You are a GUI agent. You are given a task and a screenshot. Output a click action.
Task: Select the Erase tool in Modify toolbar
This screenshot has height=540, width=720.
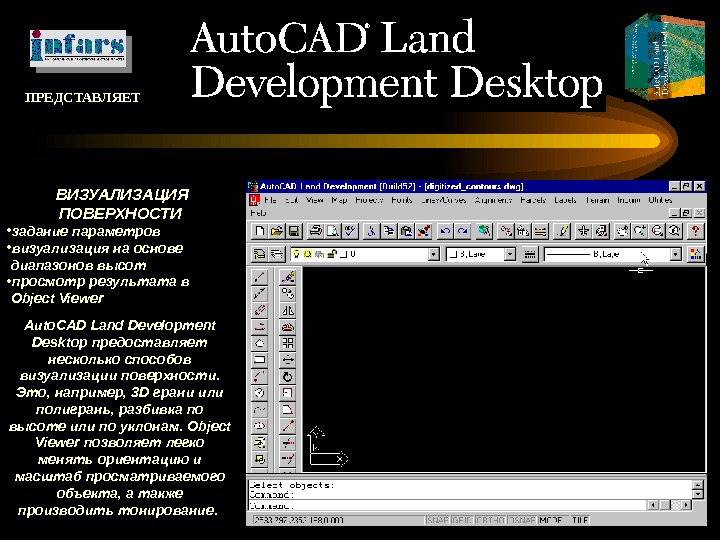point(287,277)
